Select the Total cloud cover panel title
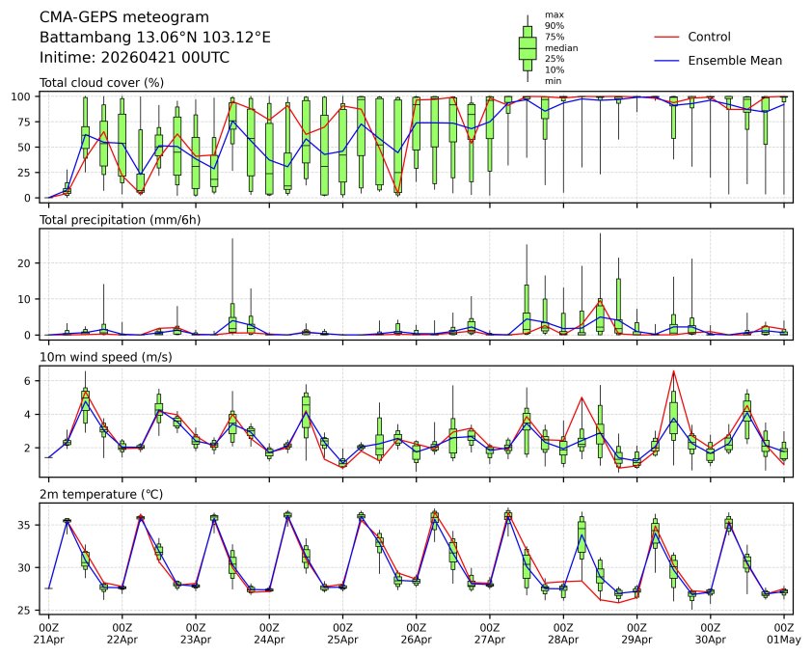This screenshot has width=812, height=656. (x=101, y=82)
